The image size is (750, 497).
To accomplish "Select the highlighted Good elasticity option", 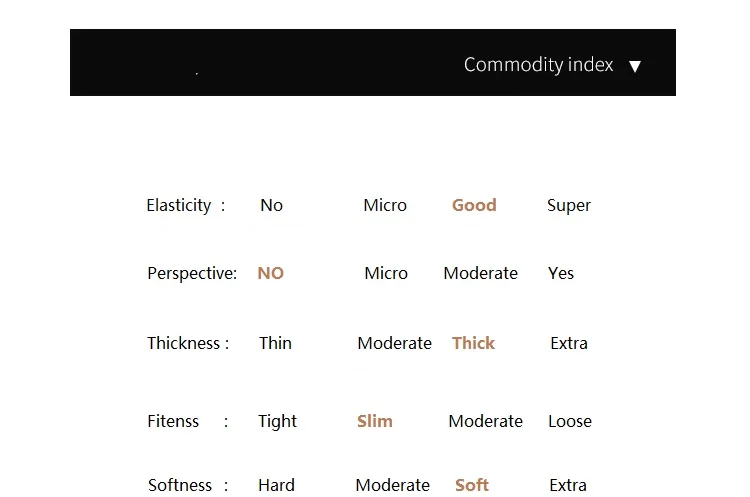I will pyautogui.click(x=474, y=205).
